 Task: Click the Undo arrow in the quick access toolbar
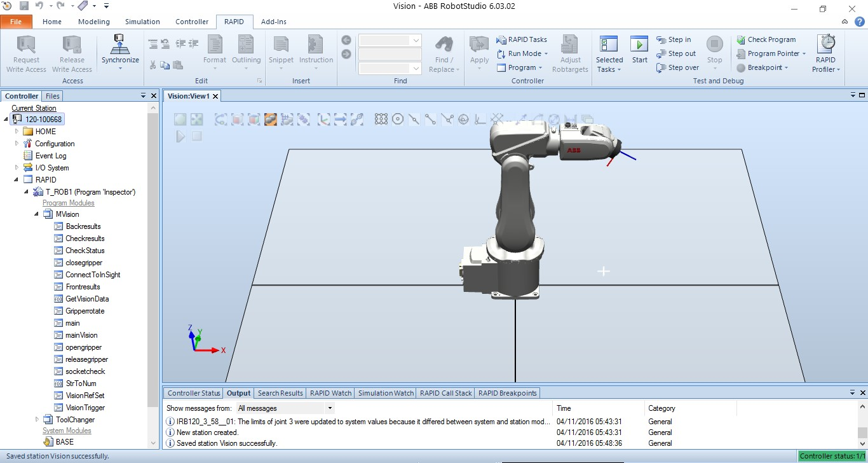pyautogui.click(x=39, y=6)
